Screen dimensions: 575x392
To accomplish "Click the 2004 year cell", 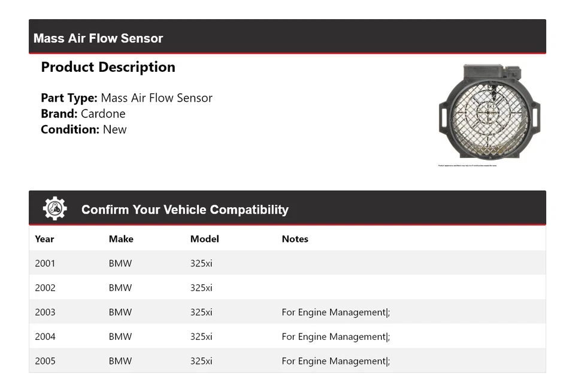I will coord(45,337).
